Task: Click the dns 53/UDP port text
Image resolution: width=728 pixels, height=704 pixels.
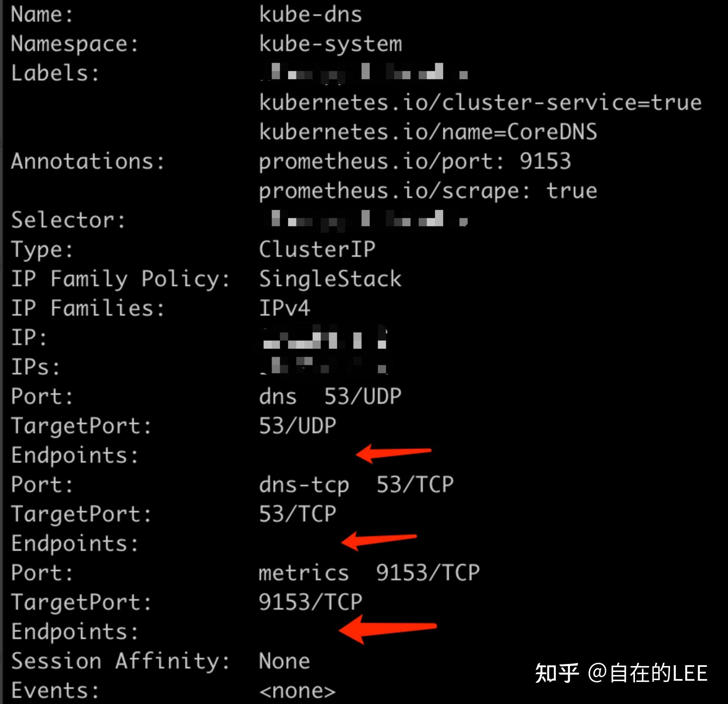Action: [330, 396]
